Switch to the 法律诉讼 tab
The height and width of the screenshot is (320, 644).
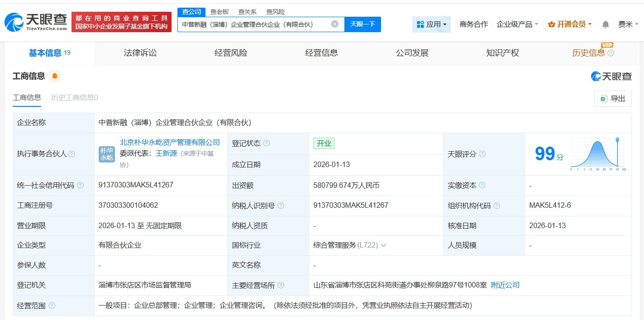tap(140, 53)
